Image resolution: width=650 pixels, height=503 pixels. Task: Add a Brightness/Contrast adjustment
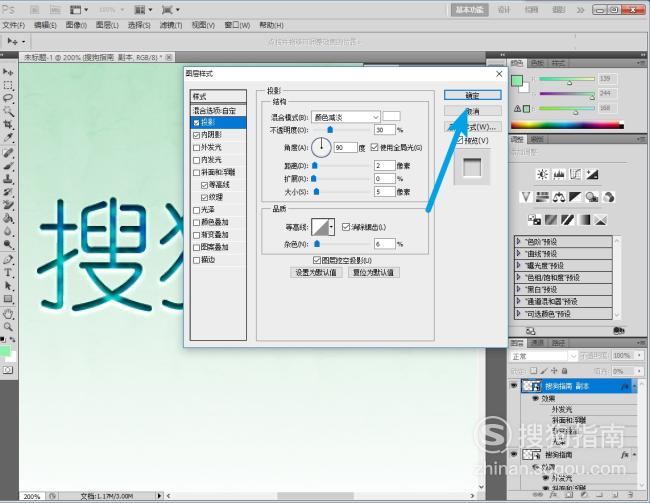tap(542, 174)
